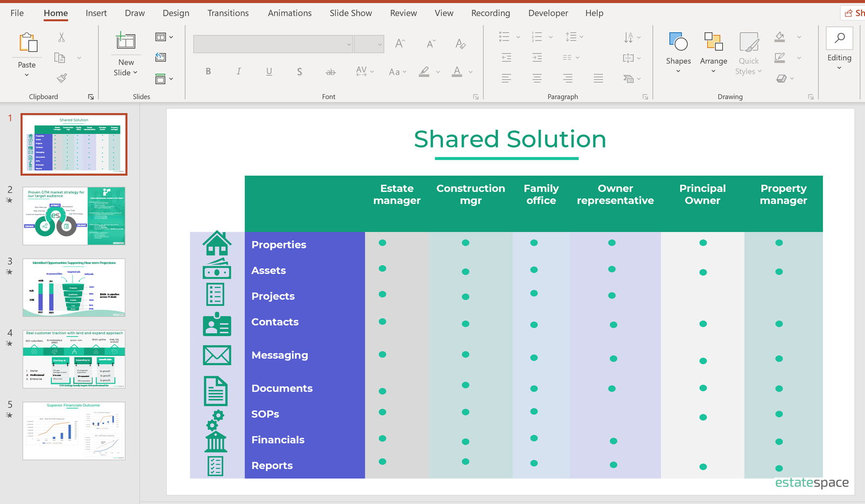Click the Font Color button
Image resolution: width=865 pixels, height=504 pixels.
point(457,71)
